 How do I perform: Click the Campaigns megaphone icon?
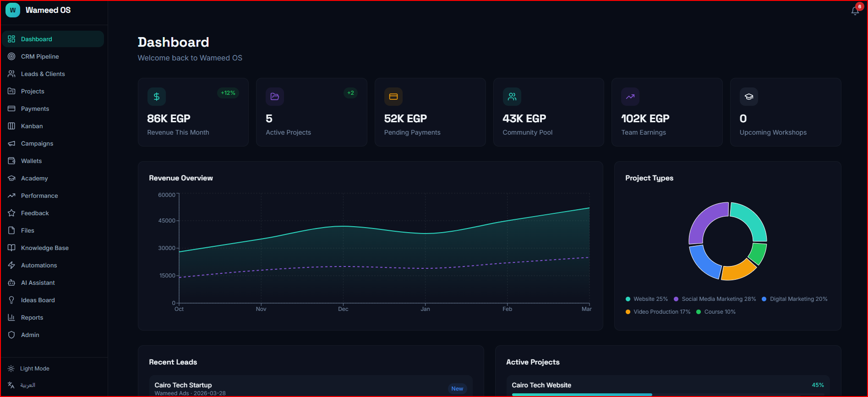pos(11,143)
